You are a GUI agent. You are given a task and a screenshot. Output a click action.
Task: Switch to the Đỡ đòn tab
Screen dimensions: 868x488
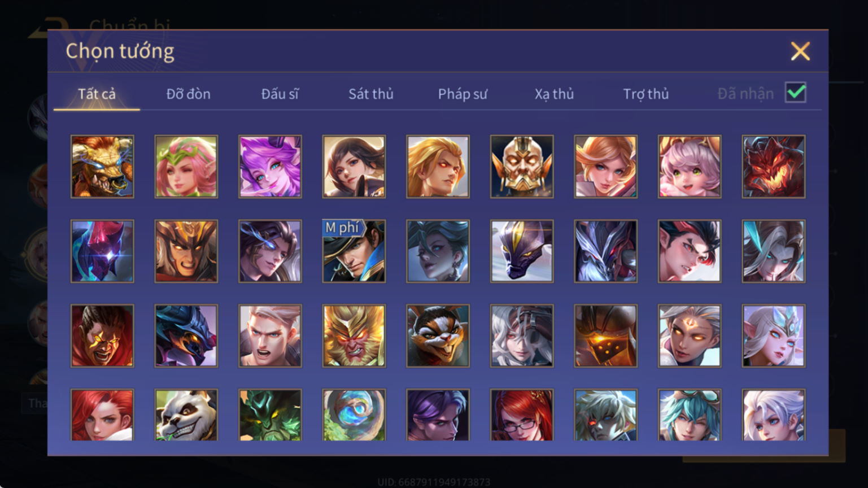[188, 94]
